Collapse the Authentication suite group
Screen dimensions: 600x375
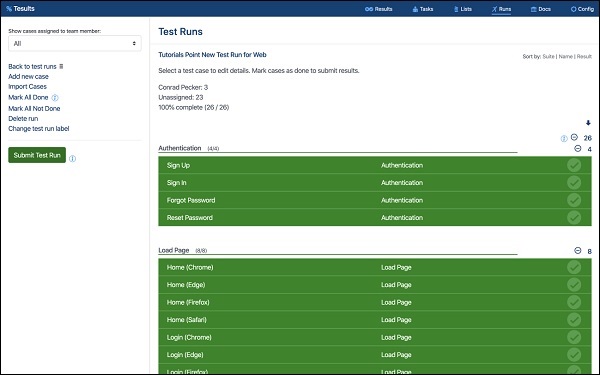click(578, 148)
